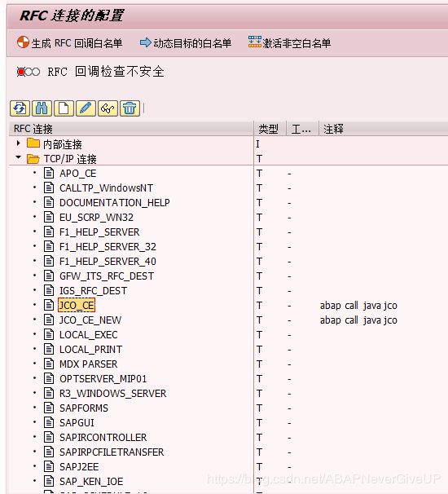
Task: Click the pencil change icon
Action: (x=86, y=108)
